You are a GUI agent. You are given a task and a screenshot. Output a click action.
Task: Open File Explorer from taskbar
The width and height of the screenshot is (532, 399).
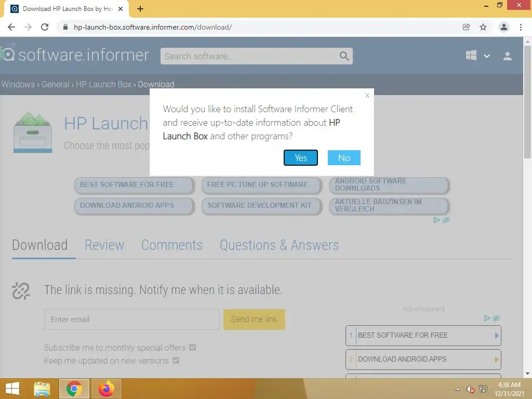tap(42, 389)
